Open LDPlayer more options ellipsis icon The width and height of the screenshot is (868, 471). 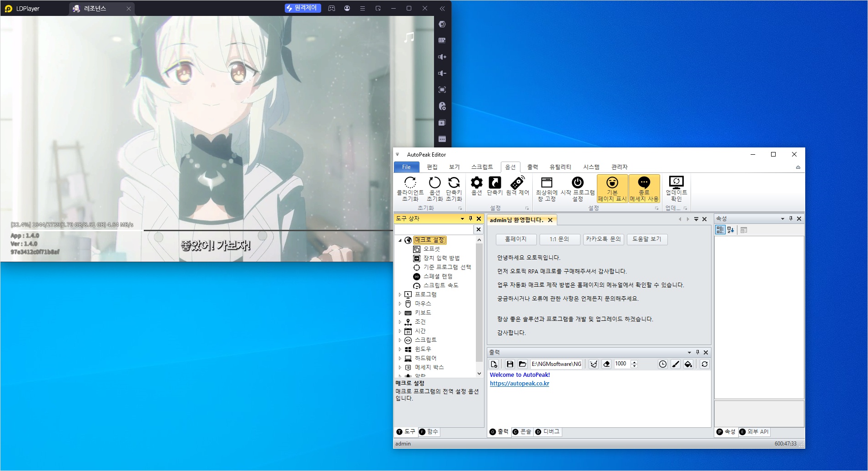click(442, 139)
